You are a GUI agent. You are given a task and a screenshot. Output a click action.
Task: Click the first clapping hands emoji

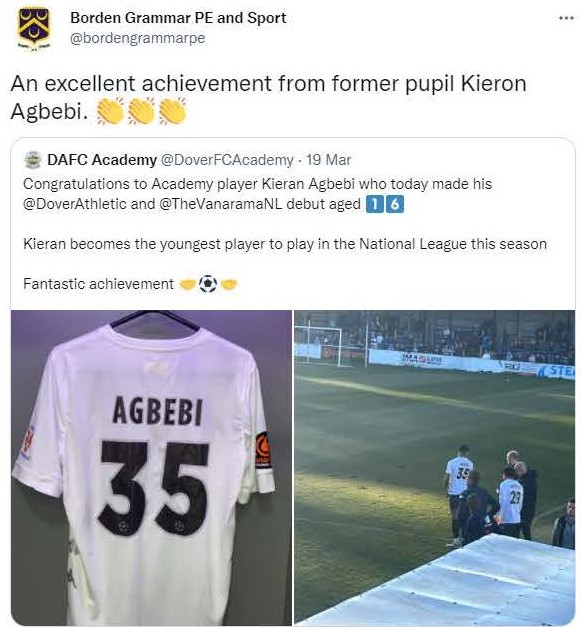tap(110, 111)
